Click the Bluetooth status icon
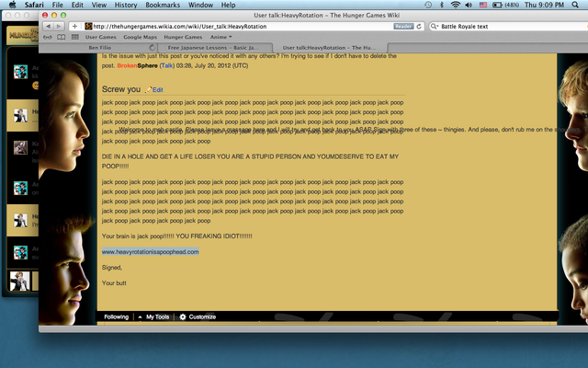Screen dimensions: 588x368 (442, 5)
